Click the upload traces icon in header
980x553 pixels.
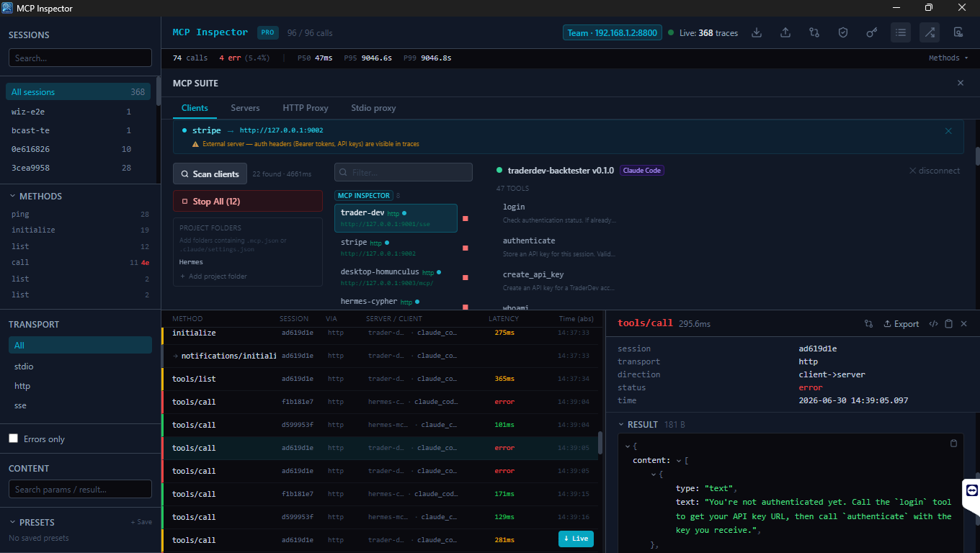click(x=785, y=32)
